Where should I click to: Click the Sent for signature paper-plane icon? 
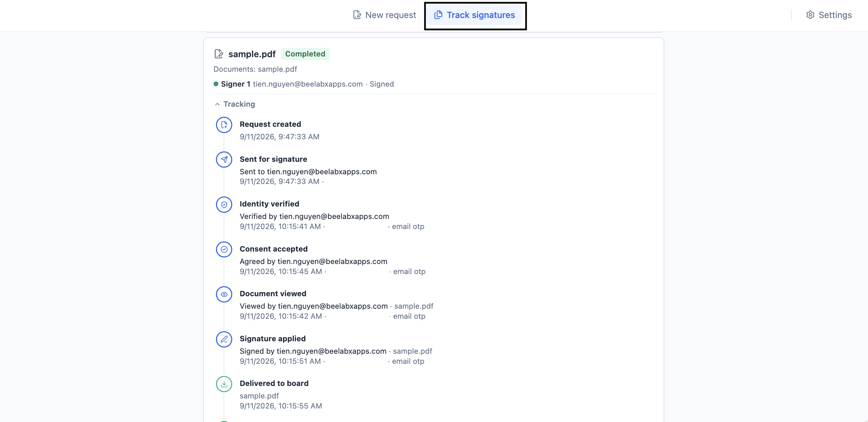(x=224, y=160)
